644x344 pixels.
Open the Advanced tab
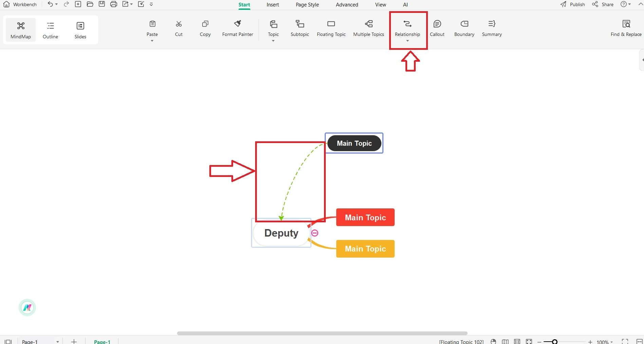[x=347, y=5]
